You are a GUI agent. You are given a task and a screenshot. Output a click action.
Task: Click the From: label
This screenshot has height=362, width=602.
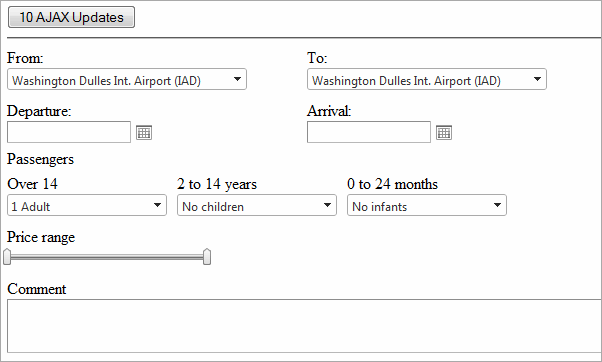click(25, 58)
